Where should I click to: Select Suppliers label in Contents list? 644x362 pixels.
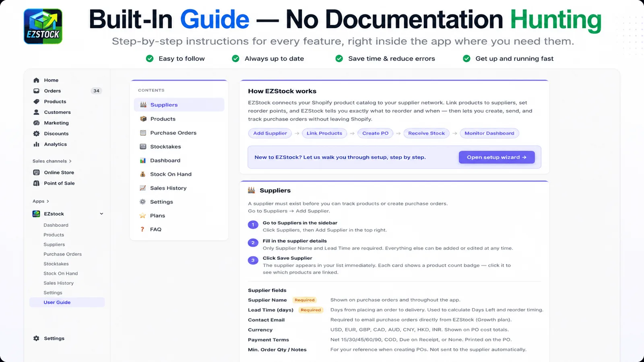164,105
